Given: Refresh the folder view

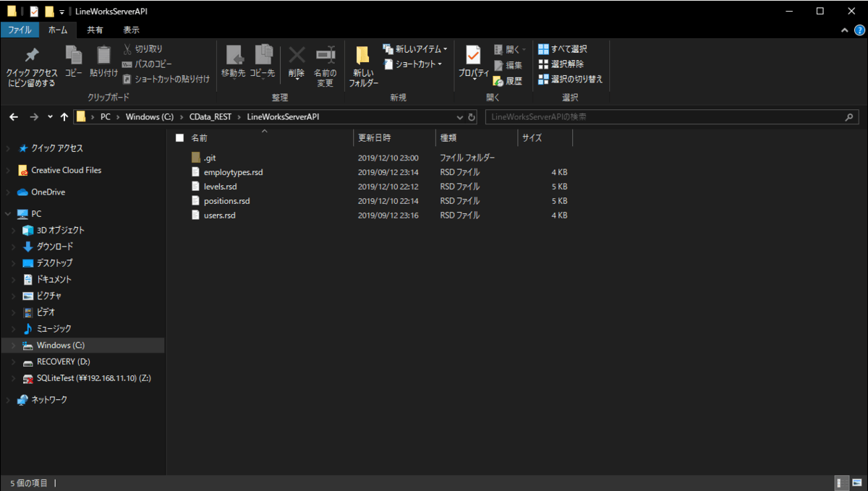Looking at the screenshot, I should click(472, 117).
